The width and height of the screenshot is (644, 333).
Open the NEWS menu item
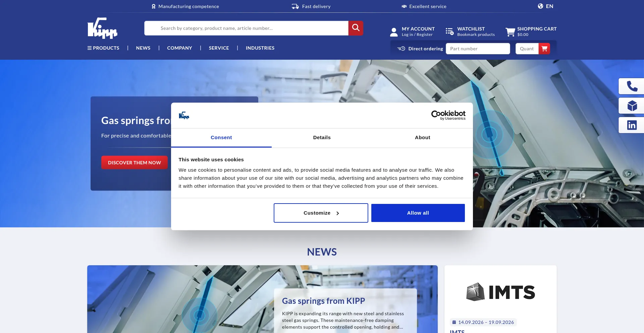pyautogui.click(x=143, y=48)
